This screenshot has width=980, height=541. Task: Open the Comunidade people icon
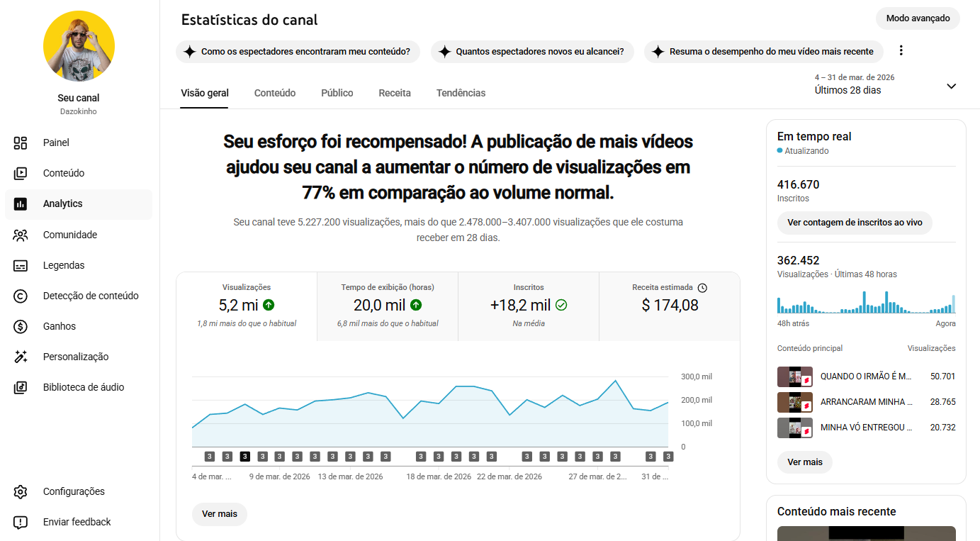21,235
